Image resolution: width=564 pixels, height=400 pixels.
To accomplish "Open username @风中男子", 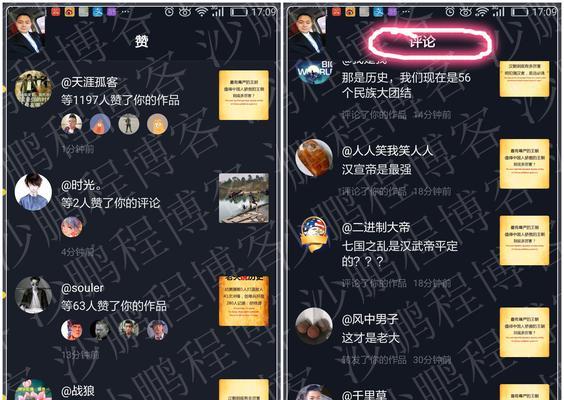I will click(370, 319).
